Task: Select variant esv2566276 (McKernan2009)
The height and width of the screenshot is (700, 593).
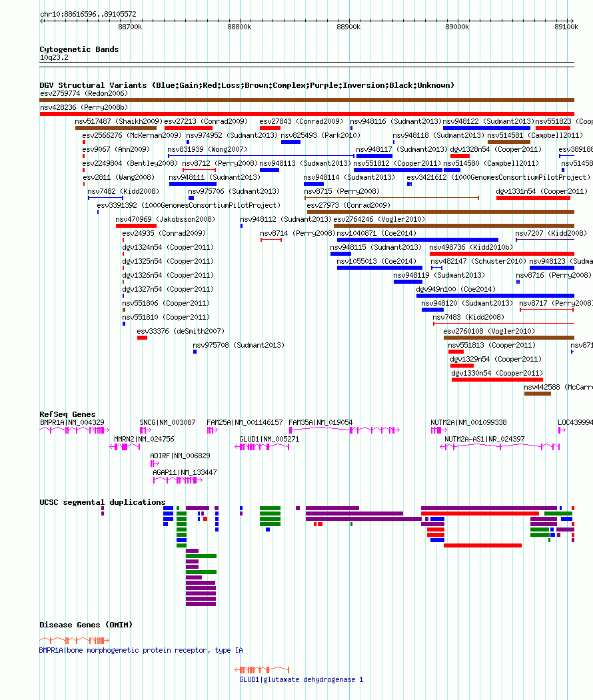Action: pos(132,135)
